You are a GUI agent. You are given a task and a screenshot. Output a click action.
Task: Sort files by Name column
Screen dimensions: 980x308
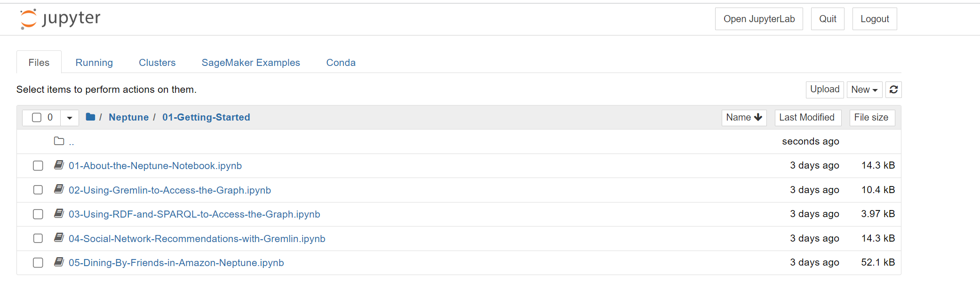[744, 118]
